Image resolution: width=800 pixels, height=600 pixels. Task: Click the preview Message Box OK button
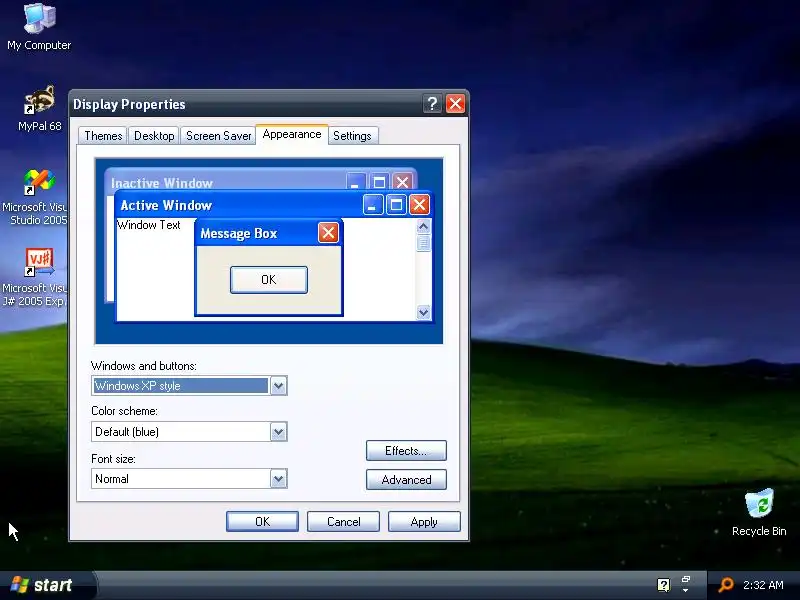(269, 280)
